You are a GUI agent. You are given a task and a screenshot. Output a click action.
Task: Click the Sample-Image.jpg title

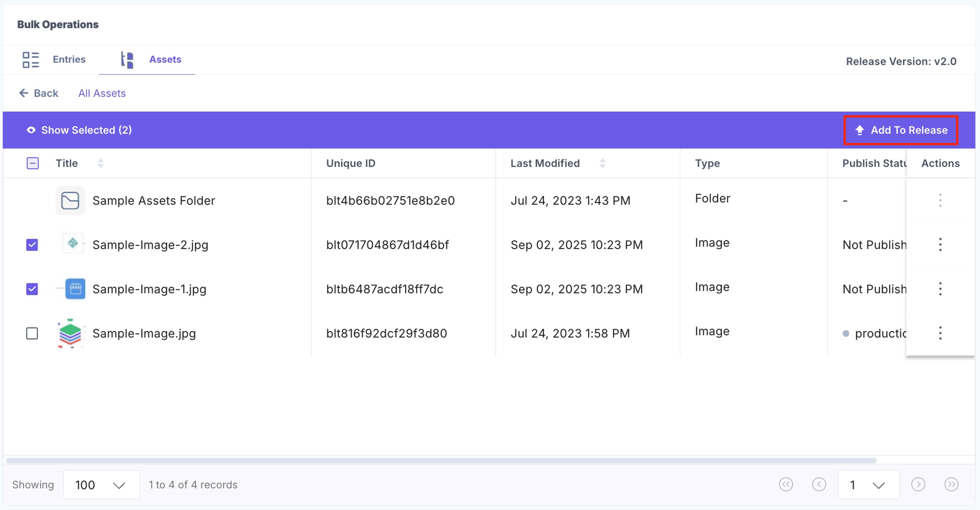click(x=144, y=334)
